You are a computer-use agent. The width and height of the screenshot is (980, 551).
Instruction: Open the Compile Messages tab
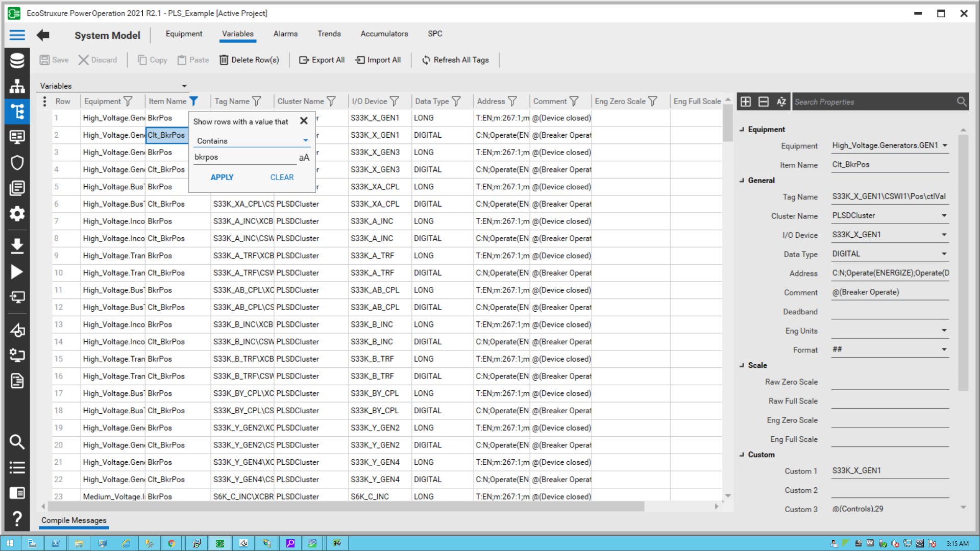[74, 520]
